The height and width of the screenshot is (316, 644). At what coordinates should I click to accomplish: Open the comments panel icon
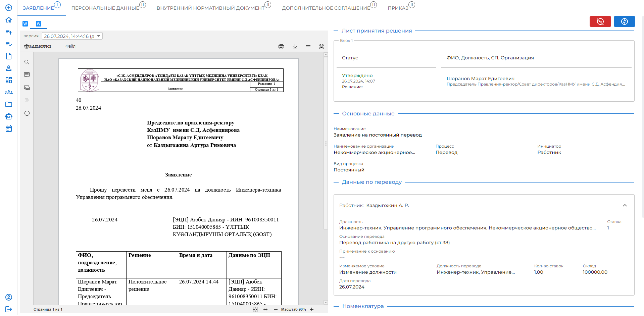pyautogui.click(x=27, y=75)
